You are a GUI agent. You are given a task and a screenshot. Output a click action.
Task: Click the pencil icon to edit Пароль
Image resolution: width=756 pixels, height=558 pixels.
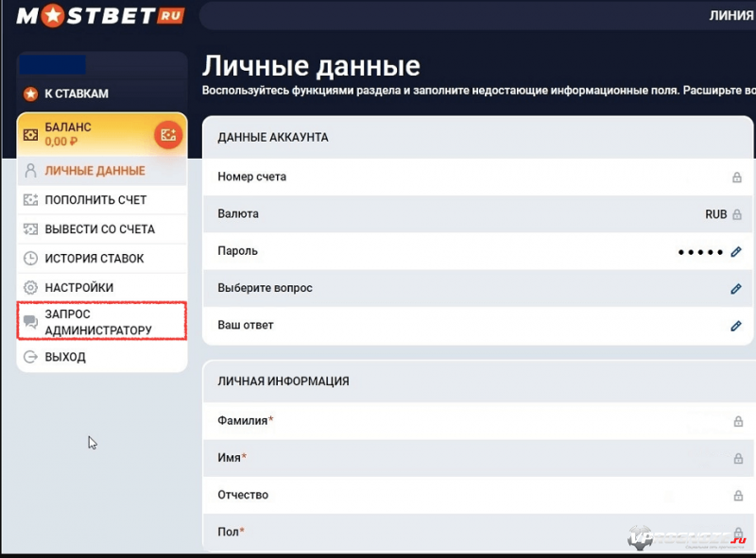coord(736,250)
